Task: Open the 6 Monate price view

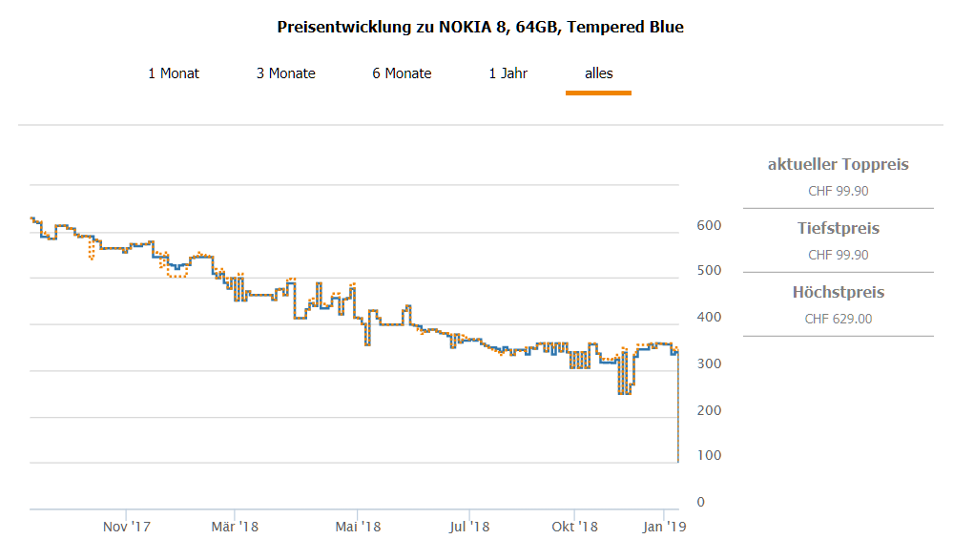Action: coord(402,73)
